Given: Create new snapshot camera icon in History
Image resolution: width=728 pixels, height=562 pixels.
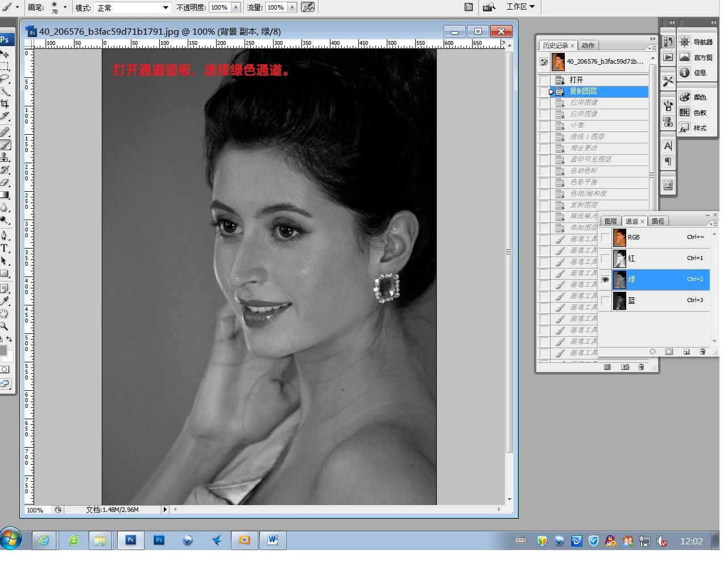Looking at the screenshot, I should 624,367.
